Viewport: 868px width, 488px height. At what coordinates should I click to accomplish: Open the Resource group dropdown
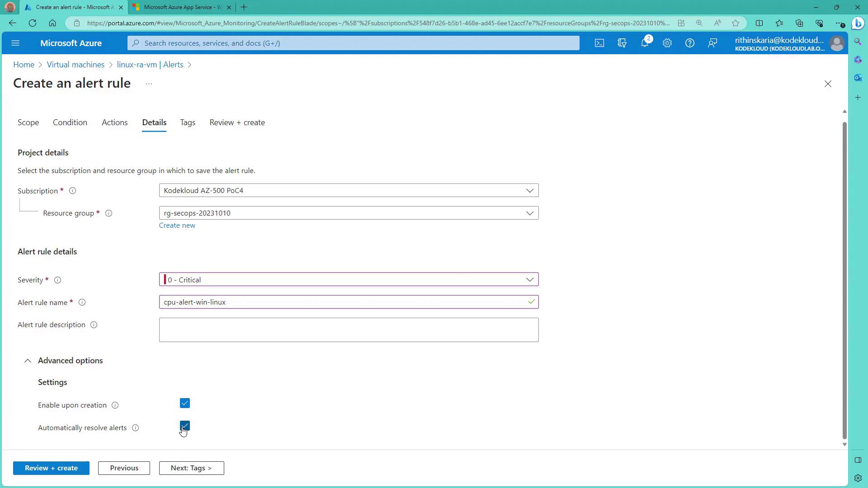(x=349, y=213)
